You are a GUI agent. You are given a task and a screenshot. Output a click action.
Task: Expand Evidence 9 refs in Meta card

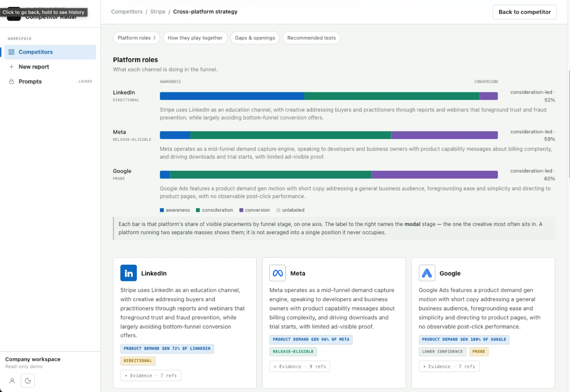(300, 366)
